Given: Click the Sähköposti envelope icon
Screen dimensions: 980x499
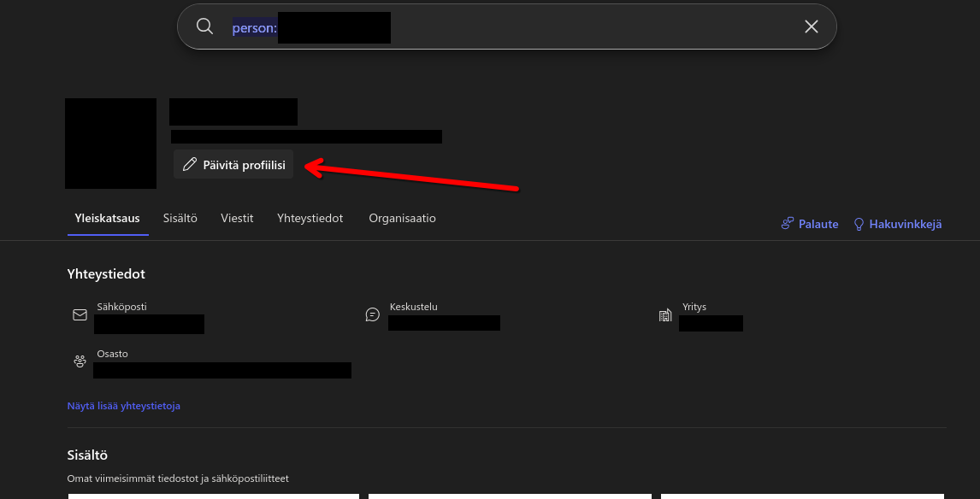Looking at the screenshot, I should pyautogui.click(x=80, y=315).
